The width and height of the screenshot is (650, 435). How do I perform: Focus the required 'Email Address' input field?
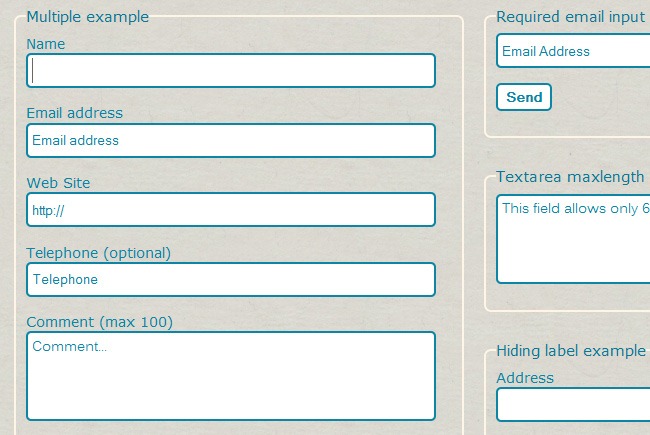(x=573, y=51)
